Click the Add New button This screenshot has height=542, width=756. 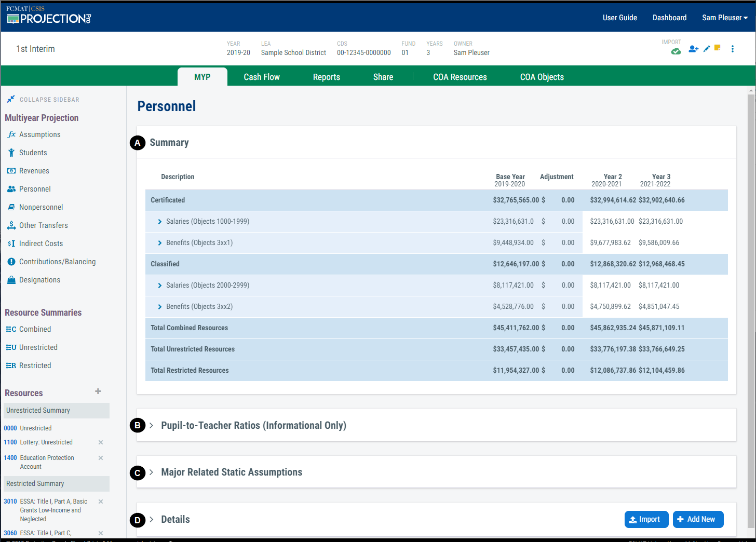(x=698, y=519)
